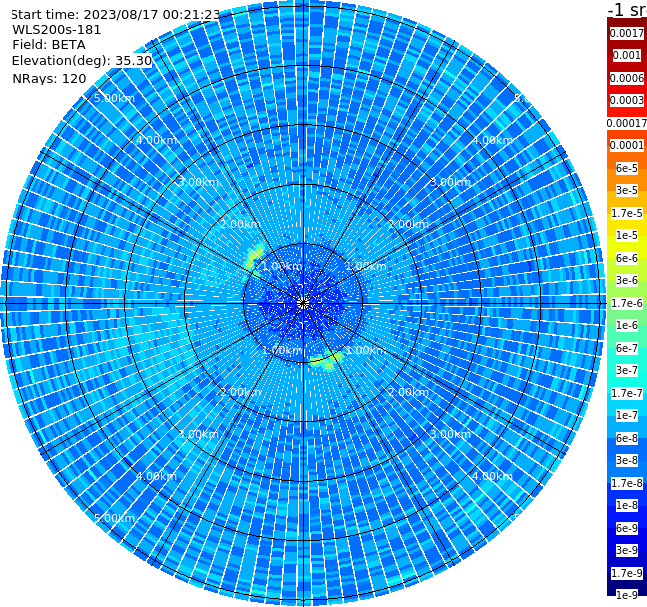
Task: Click the 1e-9 colorbar tick
Action: pos(627,595)
